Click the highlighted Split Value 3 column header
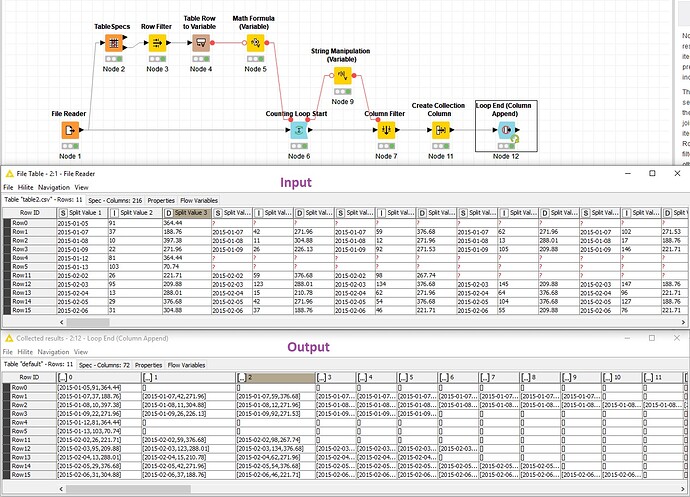Image resolution: width=690 pixels, height=497 pixels. pyautogui.click(x=187, y=213)
